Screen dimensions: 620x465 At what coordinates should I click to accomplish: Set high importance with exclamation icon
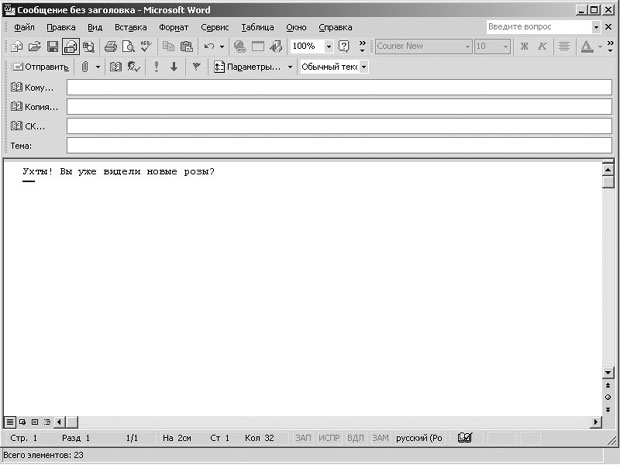(x=156, y=67)
